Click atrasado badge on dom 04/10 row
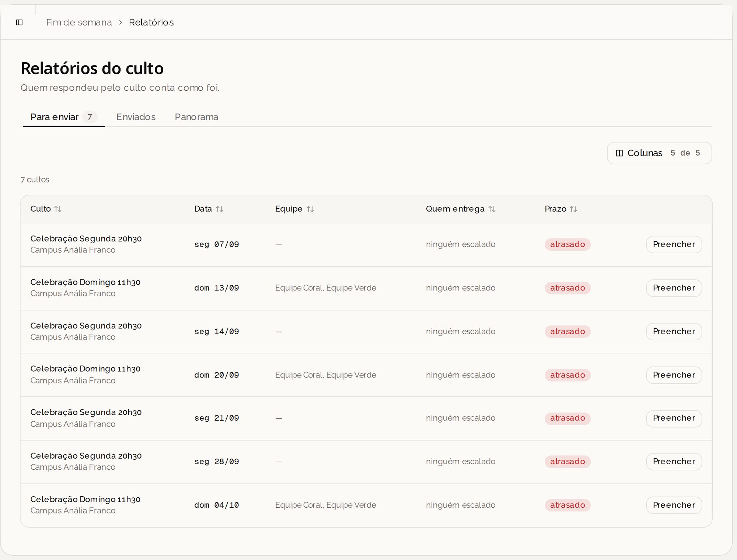Image resolution: width=737 pixels, height=560 pixels. (567, 505)
